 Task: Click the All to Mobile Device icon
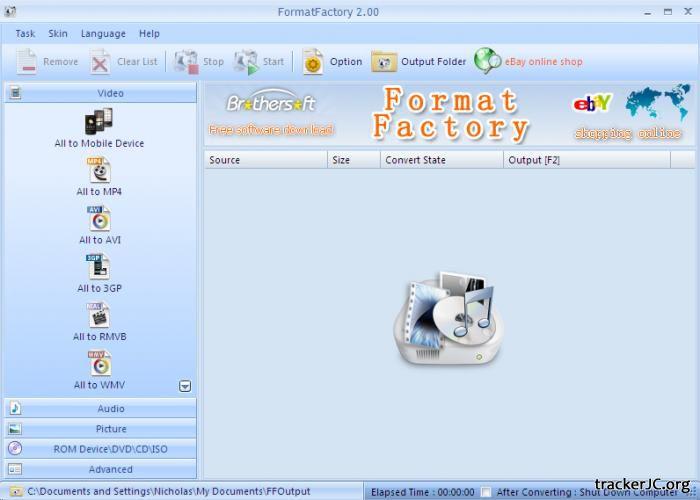click(x=99, y=121)
